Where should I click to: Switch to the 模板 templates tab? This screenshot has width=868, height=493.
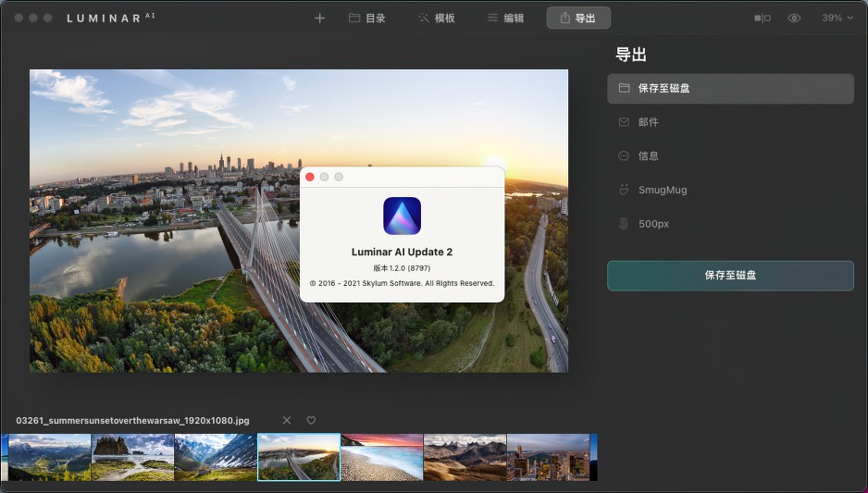pyautogui.click(x=437, y=18)
